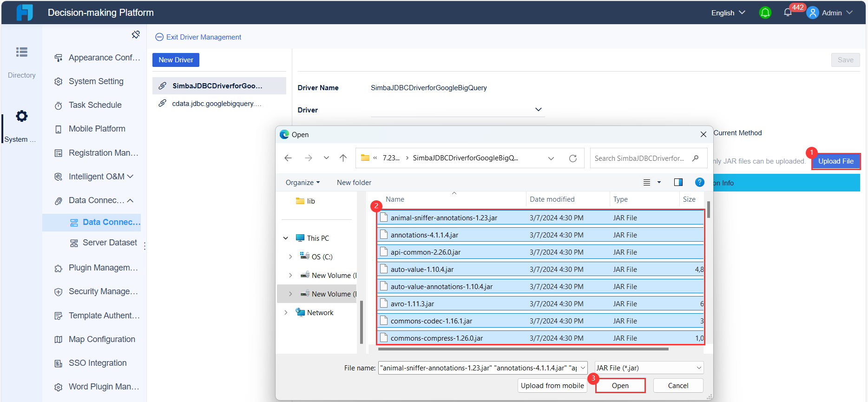Viewport: 868px width, 402px height.
Task: Select lib folder in navigation pane
Action: click(x=306, y=201)
